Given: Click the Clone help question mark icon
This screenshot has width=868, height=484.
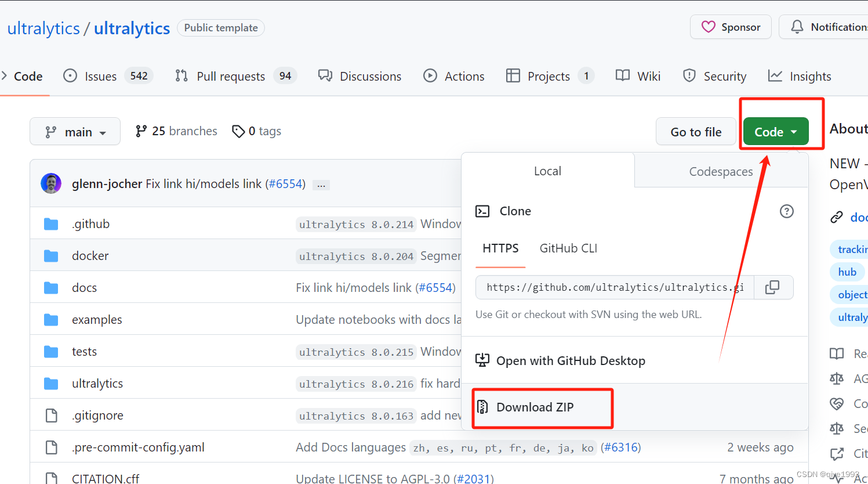Looking at the screenshot, I should [x=787, y=211].
